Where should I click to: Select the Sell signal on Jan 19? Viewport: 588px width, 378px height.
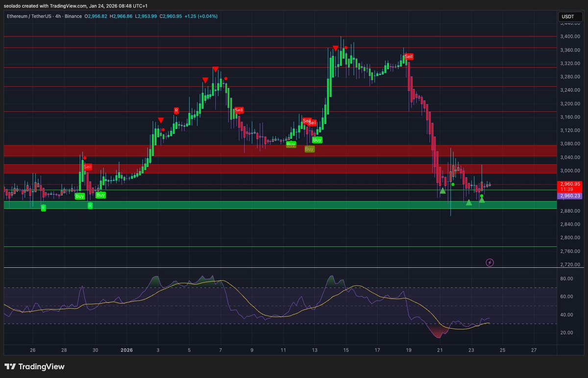(x=409, y=56)
